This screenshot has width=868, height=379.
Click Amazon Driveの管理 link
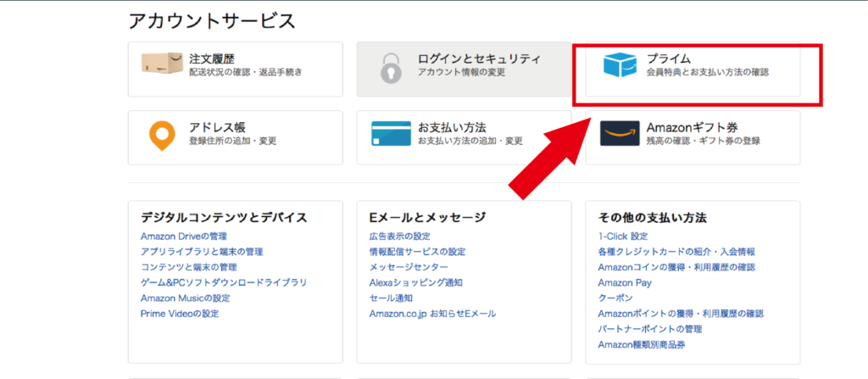point(184,236)
